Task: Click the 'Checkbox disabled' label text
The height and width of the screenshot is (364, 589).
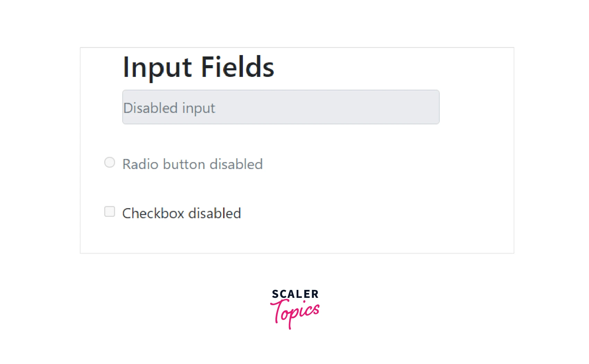Action: tap(181, 213)
